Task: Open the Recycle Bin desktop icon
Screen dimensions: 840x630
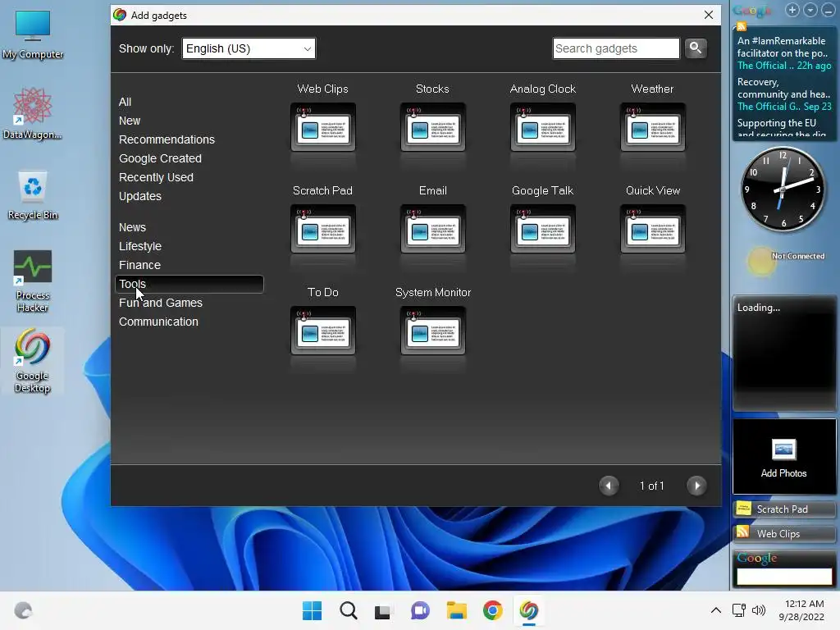Action: 33,195
